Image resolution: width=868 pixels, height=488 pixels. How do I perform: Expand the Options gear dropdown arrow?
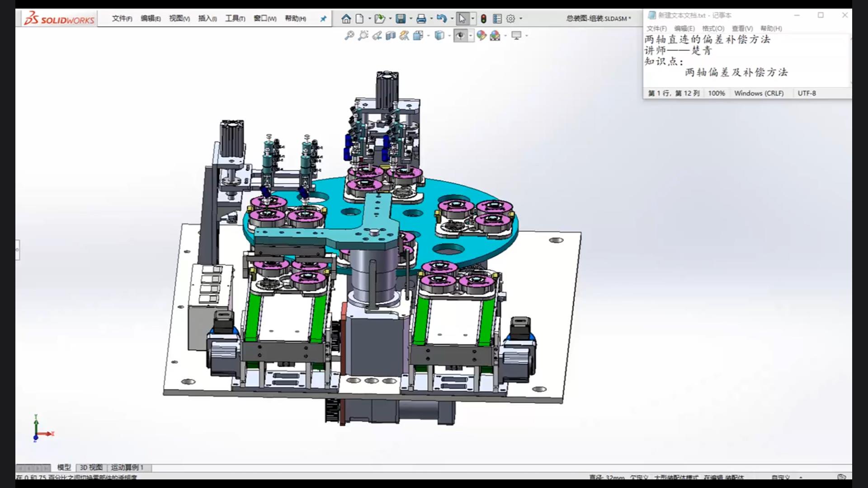click(521, 19)
